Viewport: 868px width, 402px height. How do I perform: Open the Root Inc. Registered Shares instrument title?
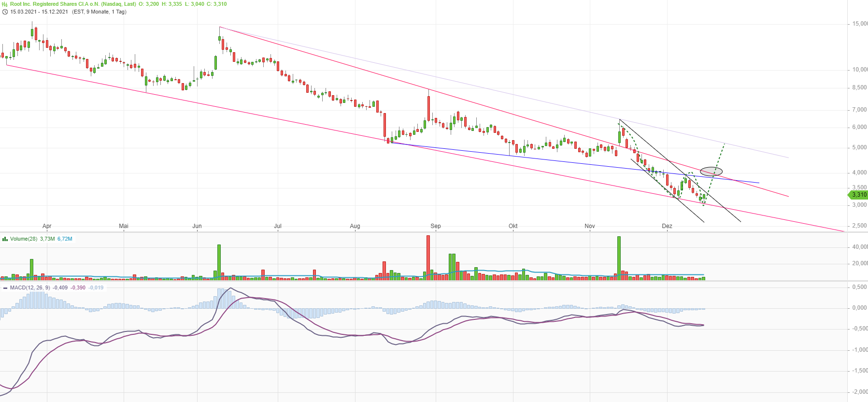[73, 4]
